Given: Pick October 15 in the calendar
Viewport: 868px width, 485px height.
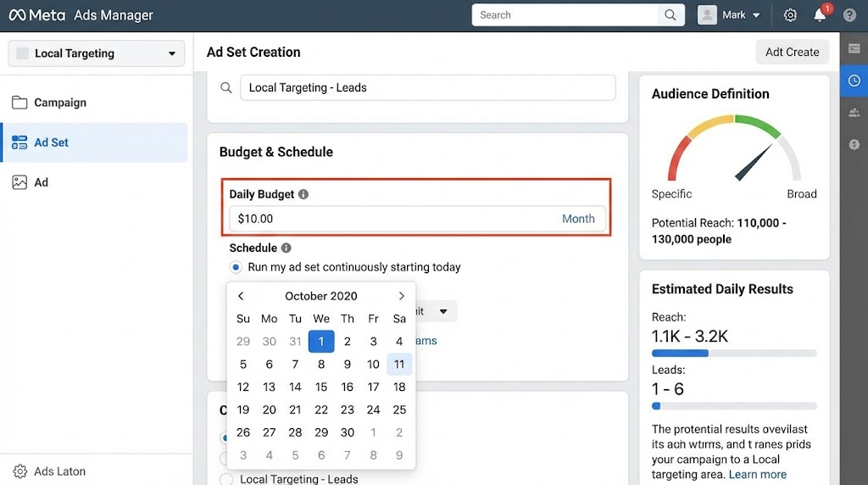Looking at the screenshot, I should [x=321, y=387].
